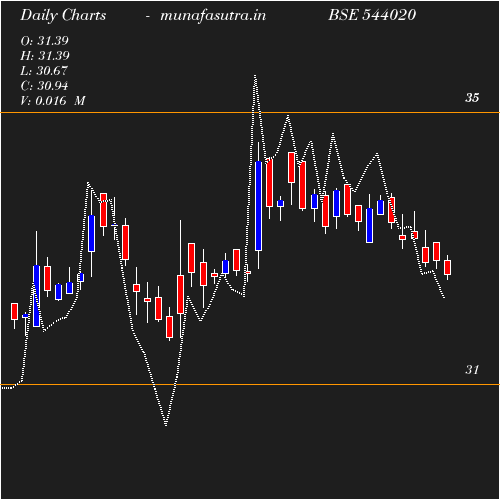Select the first red candlestick at the far left
Image resolution: width=500 pixels, height=500 pixels.
click(14, 312)
